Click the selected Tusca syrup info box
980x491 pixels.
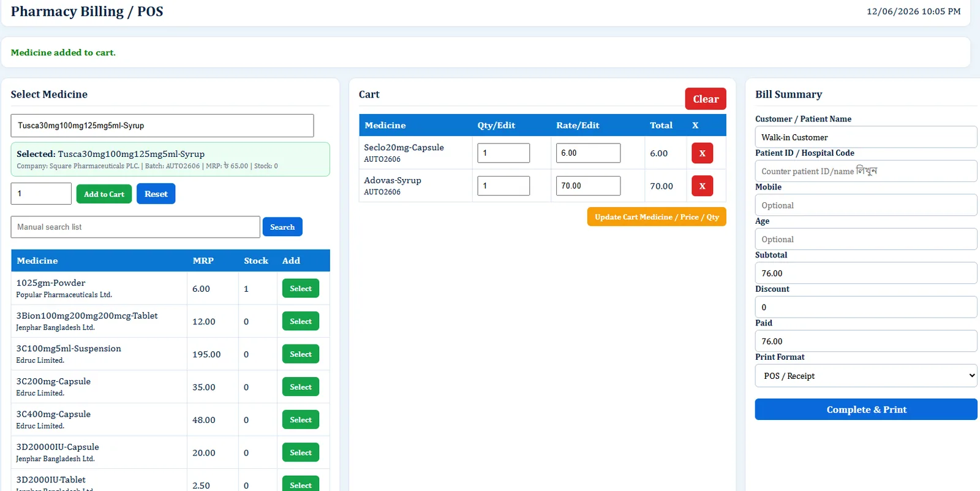(170, 159)
